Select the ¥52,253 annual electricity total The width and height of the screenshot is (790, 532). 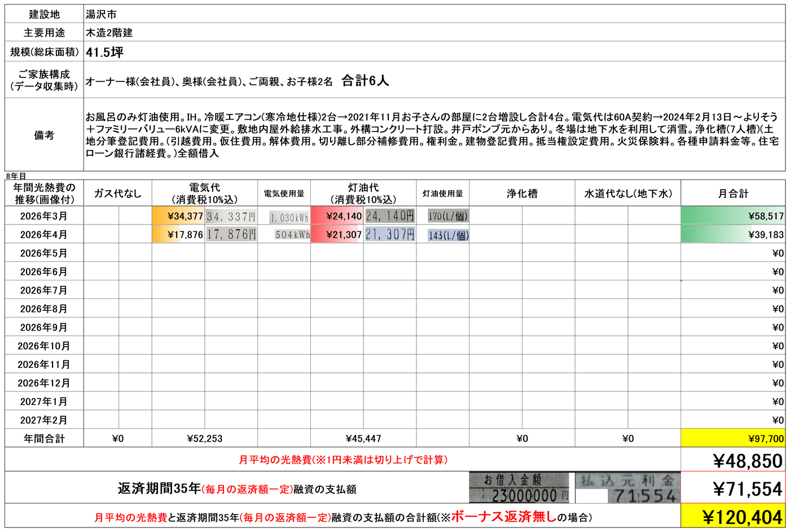pos(205,438)
